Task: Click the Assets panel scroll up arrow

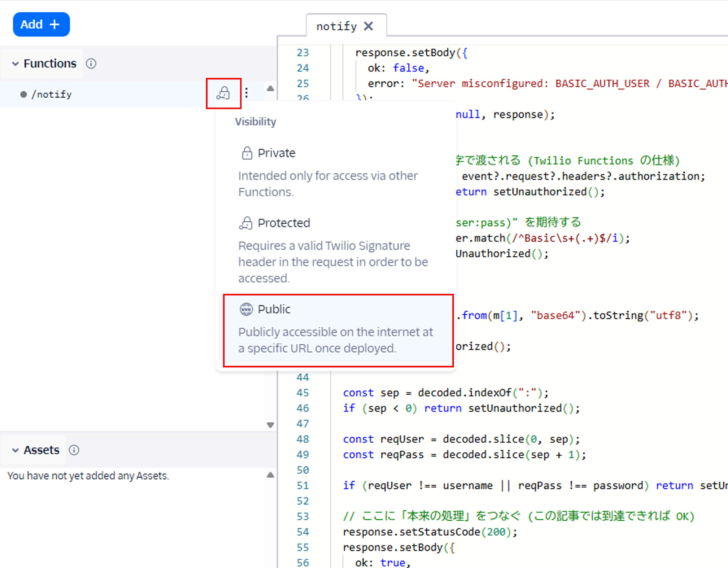Action: point(270,475)
